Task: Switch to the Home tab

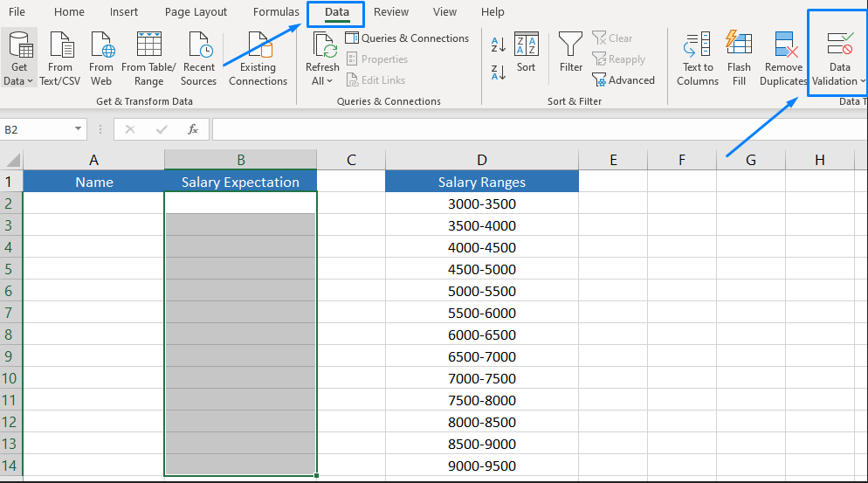Action: click(x=69, y=11)
